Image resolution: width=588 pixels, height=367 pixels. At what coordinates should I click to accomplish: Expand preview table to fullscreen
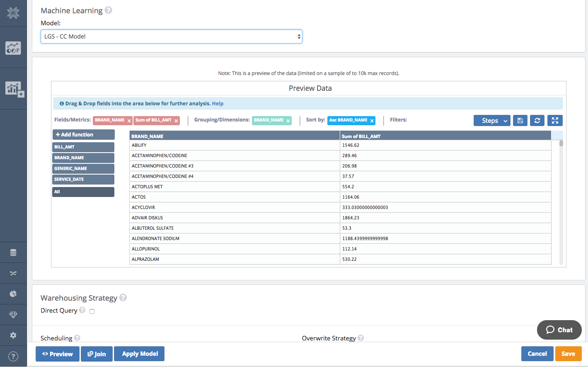point(555,121)
